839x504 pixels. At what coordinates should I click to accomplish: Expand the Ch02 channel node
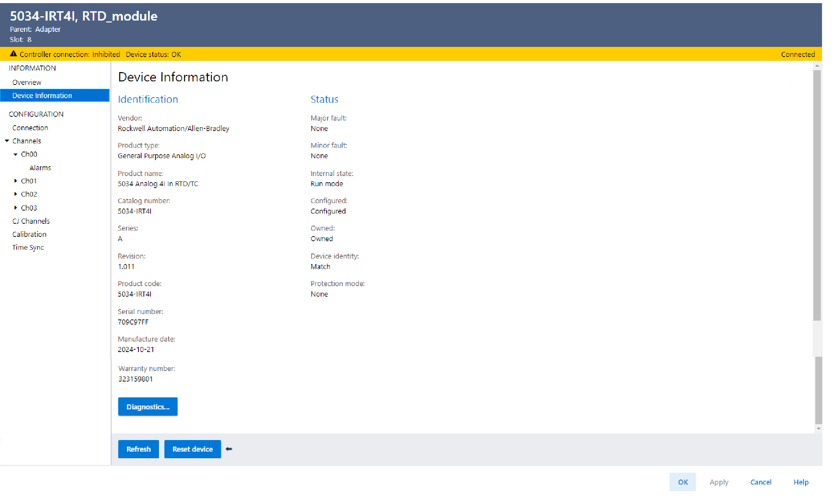tap(16, 194)
